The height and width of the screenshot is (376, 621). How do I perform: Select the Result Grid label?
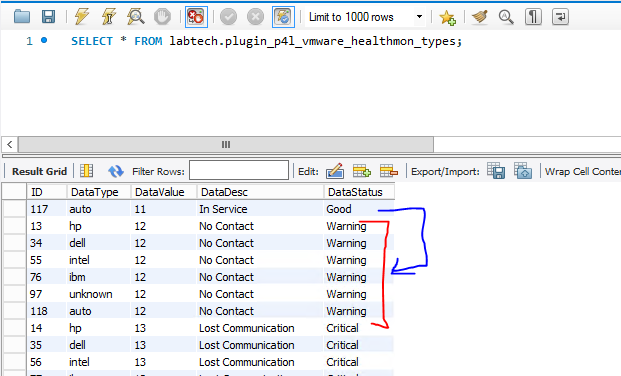coord(39,172)
